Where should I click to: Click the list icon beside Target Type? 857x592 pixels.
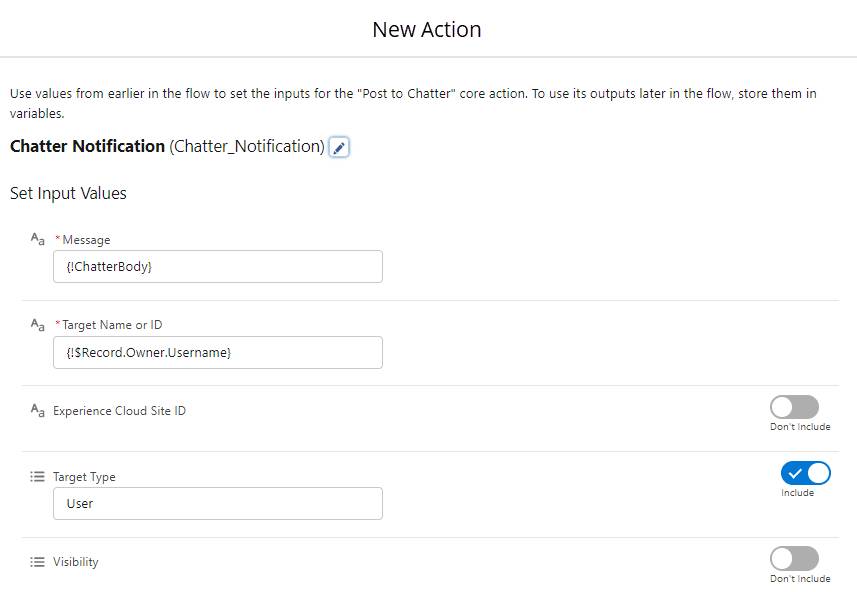(35, 476)
